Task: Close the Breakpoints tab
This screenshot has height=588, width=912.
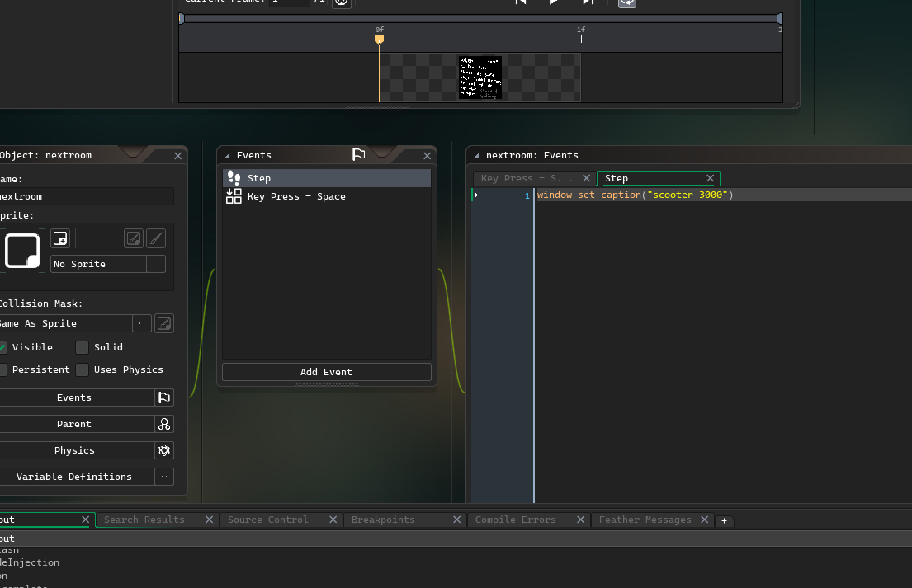Action: tap(457, 520)
